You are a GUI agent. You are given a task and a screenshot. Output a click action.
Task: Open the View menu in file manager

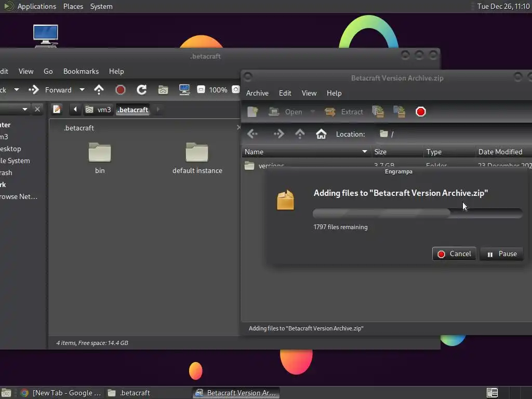point(26,71)
